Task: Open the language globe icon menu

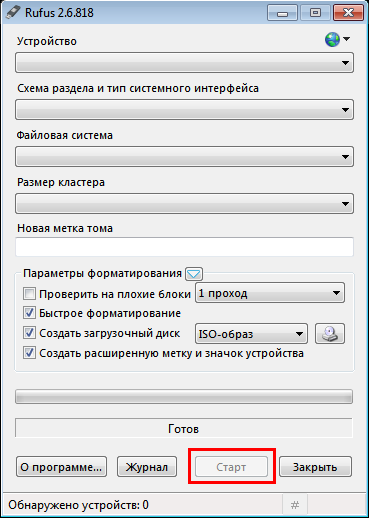Action: [x=337, y=39]
